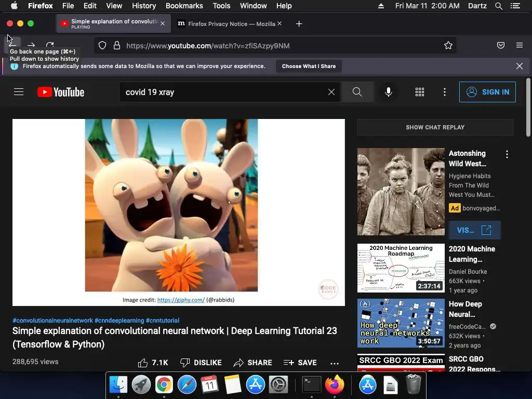Open the Astonishing Wild West ad thumbnail
Viewport: 532px width, 399px height.
click(401, 192)
